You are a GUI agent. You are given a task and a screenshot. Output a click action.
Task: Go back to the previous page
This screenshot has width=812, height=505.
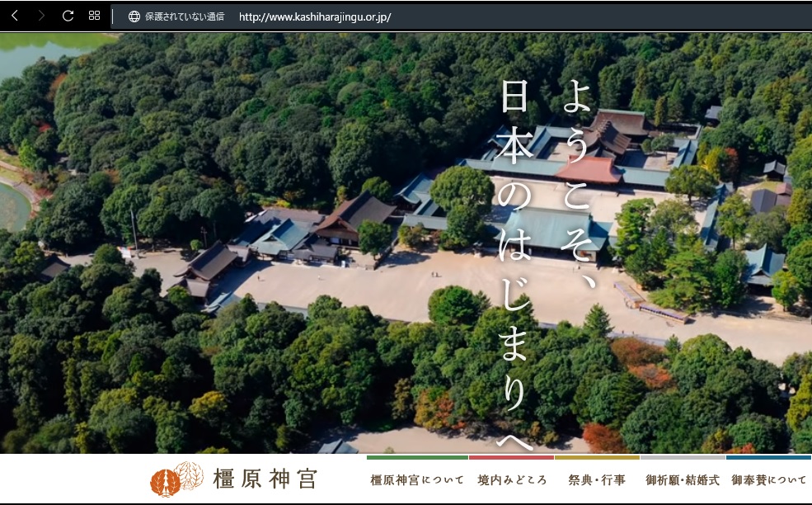[x=15, y=16]
